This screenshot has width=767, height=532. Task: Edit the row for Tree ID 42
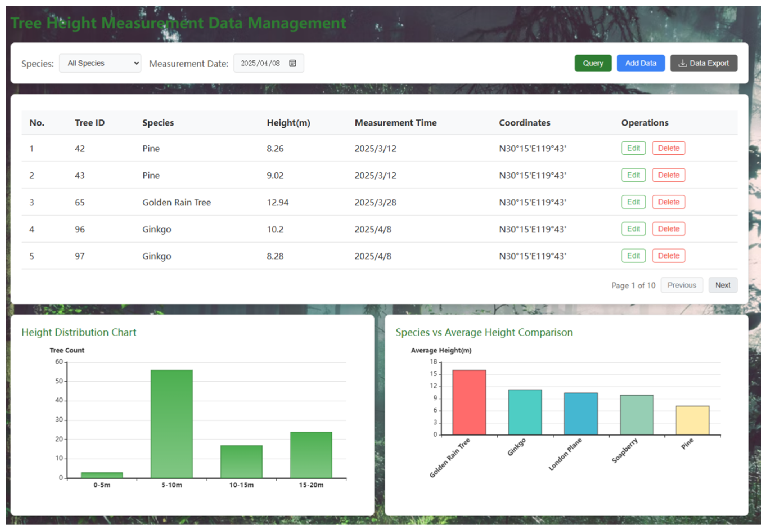click(633, 148)
